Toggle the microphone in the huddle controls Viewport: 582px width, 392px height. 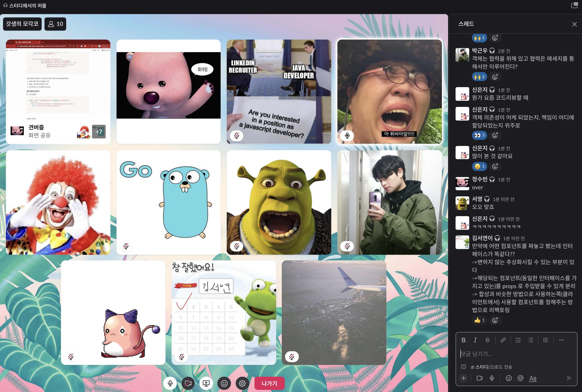[x=170, y=383]
